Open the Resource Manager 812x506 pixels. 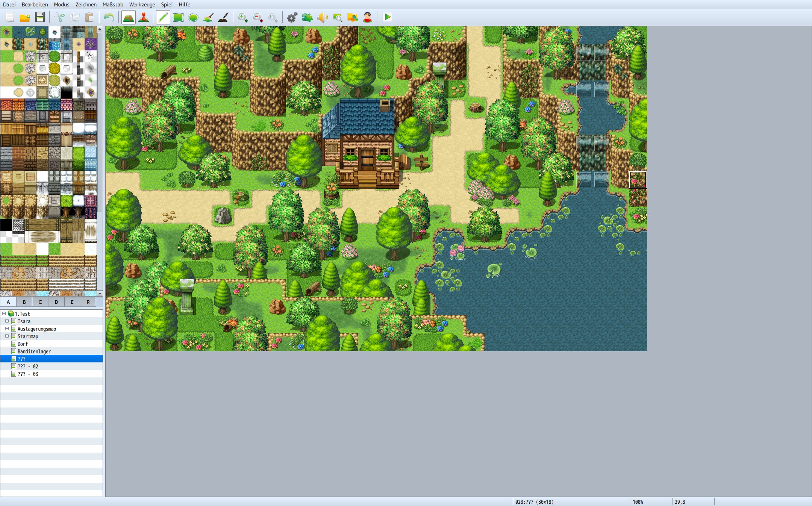pyautogui.click(x=353, y=17)
